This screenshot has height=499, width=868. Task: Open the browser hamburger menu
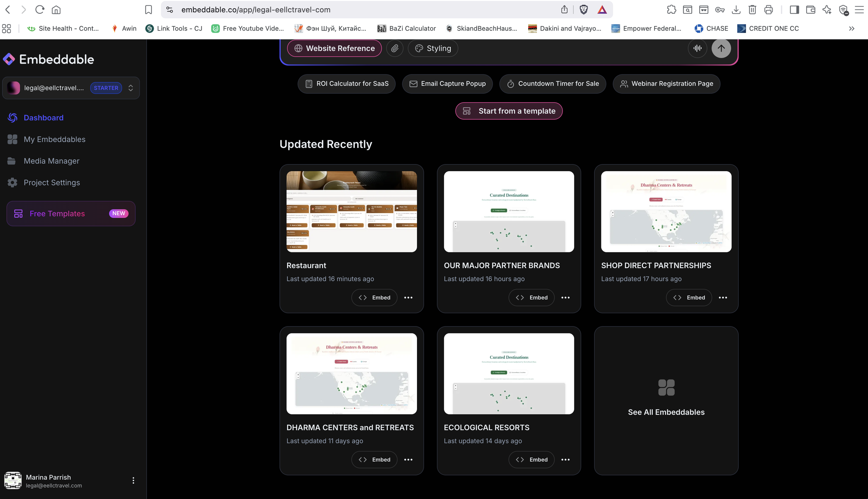point(859,10)
